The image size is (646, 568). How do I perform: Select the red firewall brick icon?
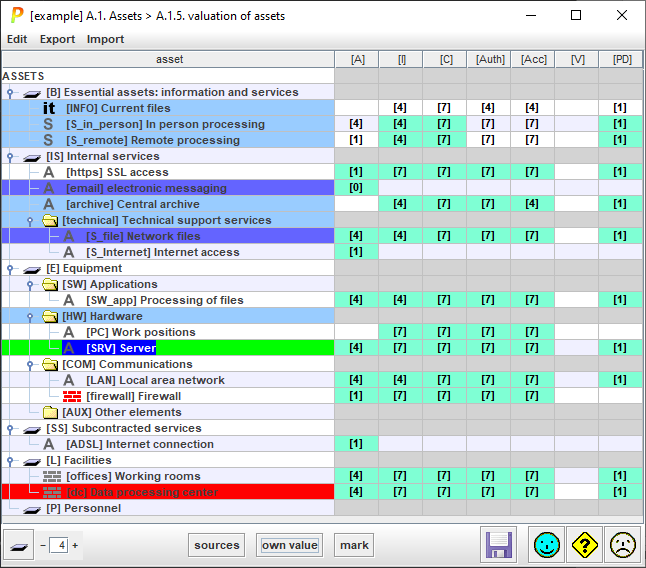coord(72,396)
